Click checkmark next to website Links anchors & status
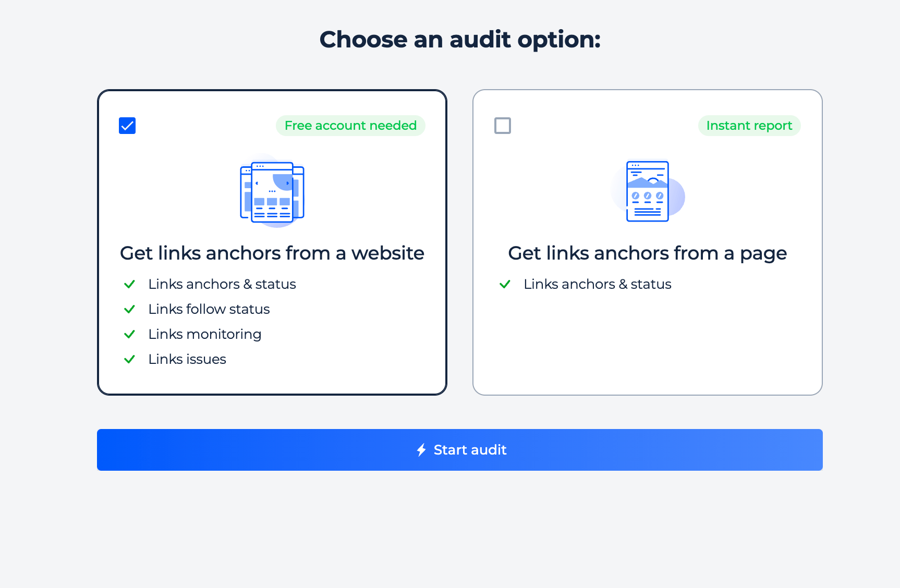This screenshot has width=900, height=588. [129, 284]
